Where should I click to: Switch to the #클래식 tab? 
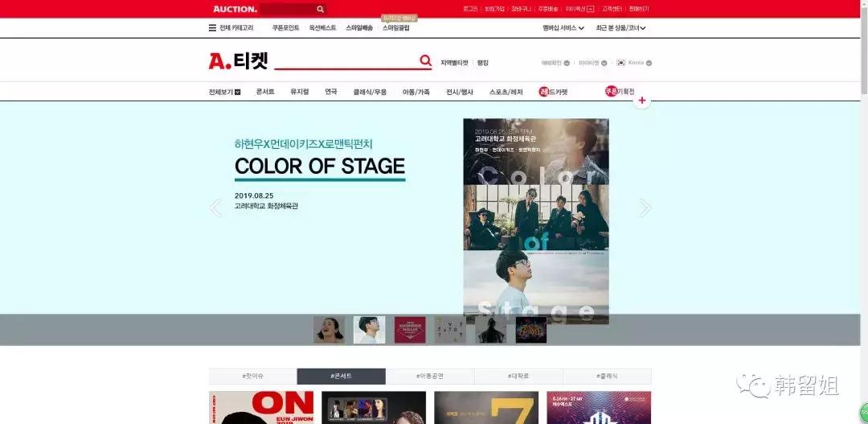click(x=608, y=377)
